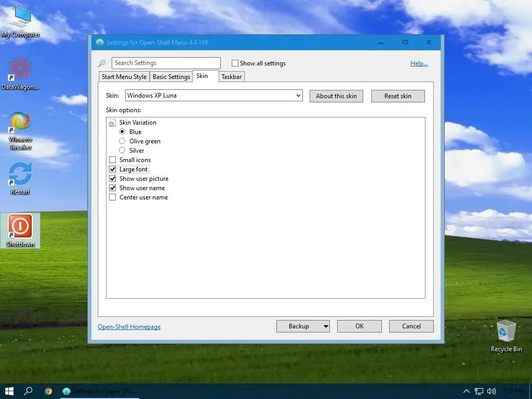Uncheck Show user picture
This screenshot has width=532, height=399.
click(112, 179)
